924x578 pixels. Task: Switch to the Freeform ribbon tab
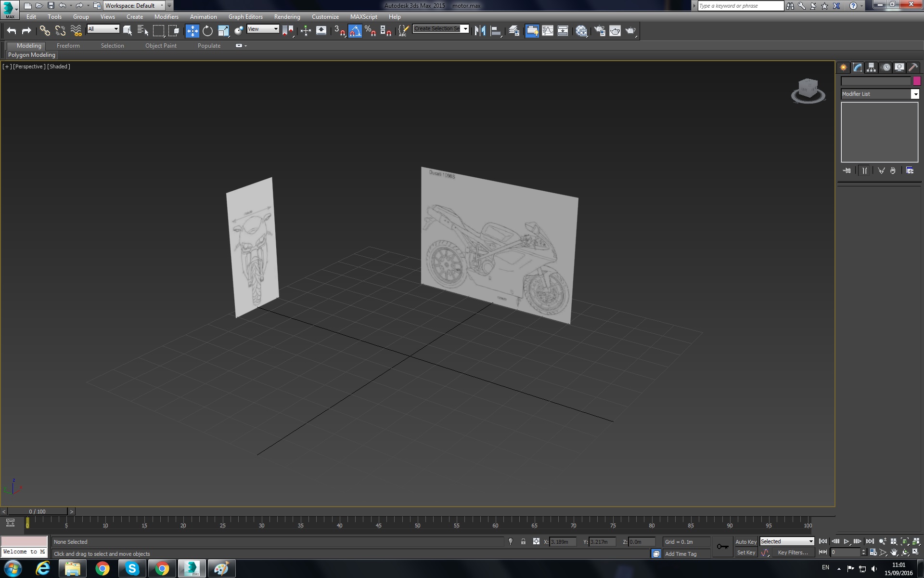(x=68, y=46)
